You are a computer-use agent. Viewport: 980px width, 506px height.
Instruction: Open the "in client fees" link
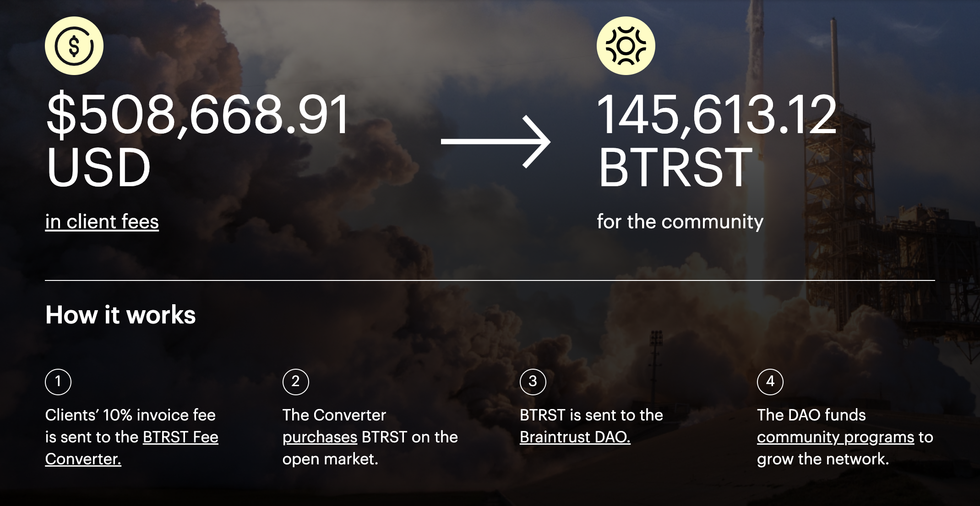point(102,222)
